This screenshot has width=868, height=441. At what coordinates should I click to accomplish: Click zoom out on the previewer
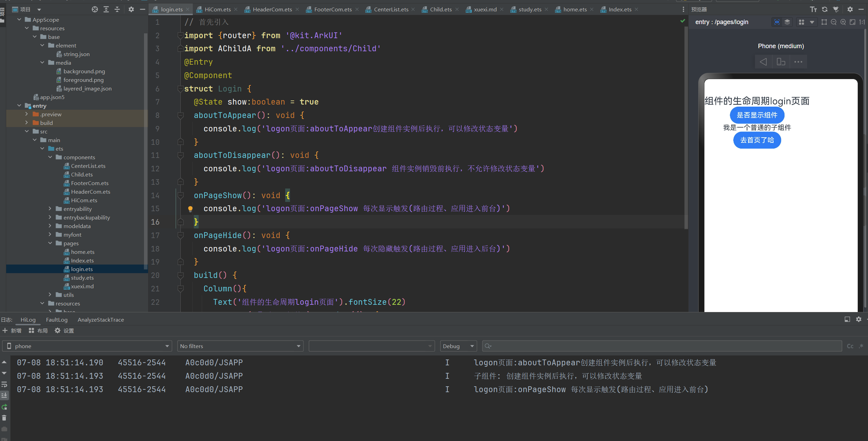pyautogui.click(x=834, y=22)
